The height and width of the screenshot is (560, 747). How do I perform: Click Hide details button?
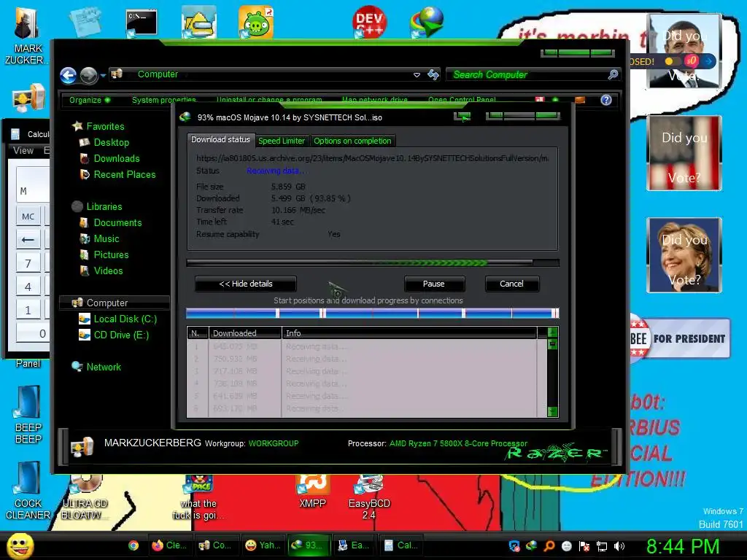pyautogui.click(x=246, y=284)
